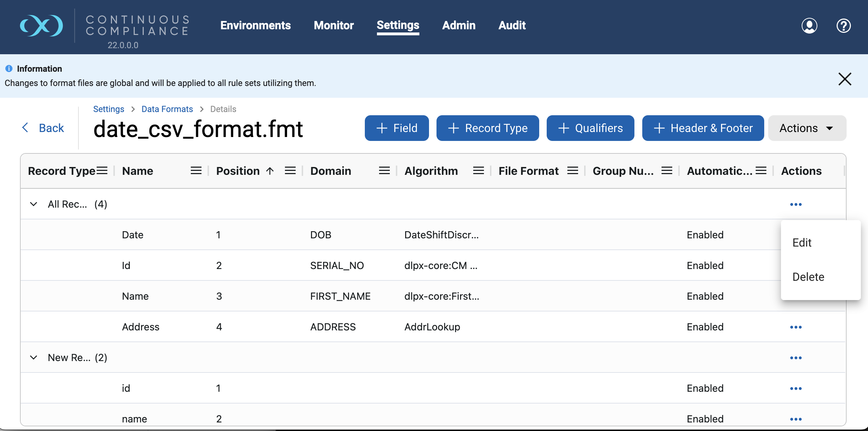This screenshot has height=431, width=868.
Task: Open the Name column filter menu icon
Action: (x=196, y=171)
